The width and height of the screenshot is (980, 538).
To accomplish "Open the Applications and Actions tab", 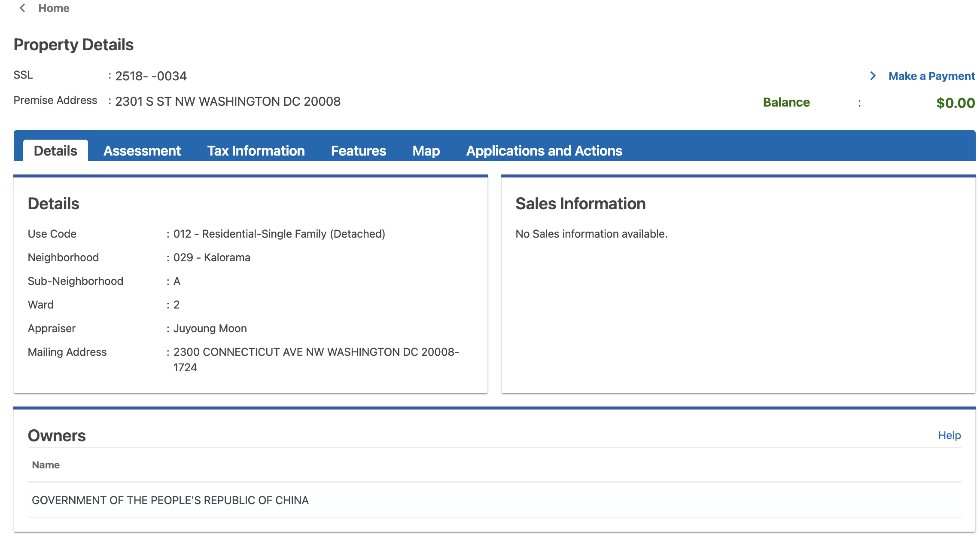I will point(544,151).
